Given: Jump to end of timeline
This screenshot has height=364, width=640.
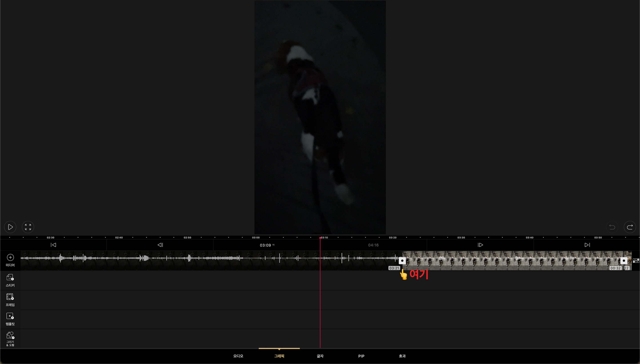Looking at the screenshot, I should click(587, 245).
